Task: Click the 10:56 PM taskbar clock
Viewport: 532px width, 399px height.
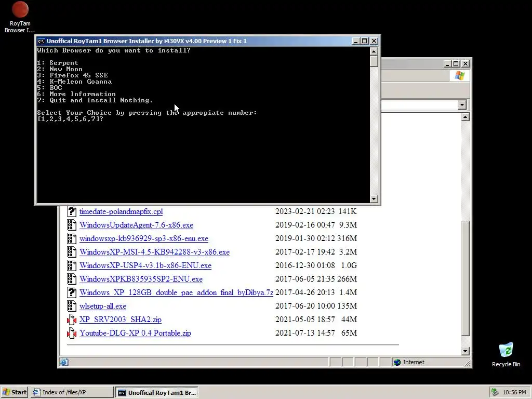Action: tap(514, 392)
